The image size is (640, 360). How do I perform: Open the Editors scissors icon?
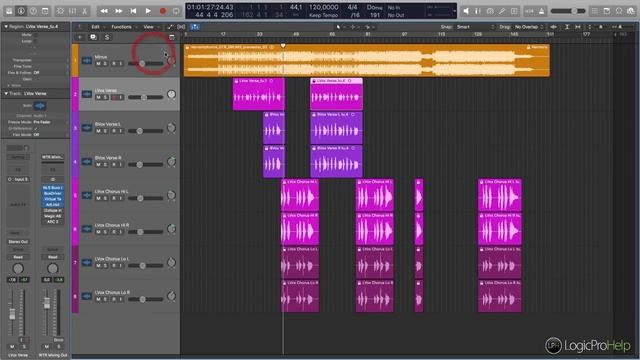[84, 11]
